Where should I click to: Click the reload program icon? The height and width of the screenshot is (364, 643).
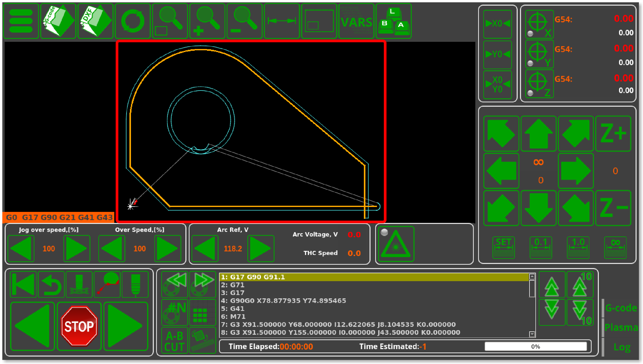[x=133, y=21]
